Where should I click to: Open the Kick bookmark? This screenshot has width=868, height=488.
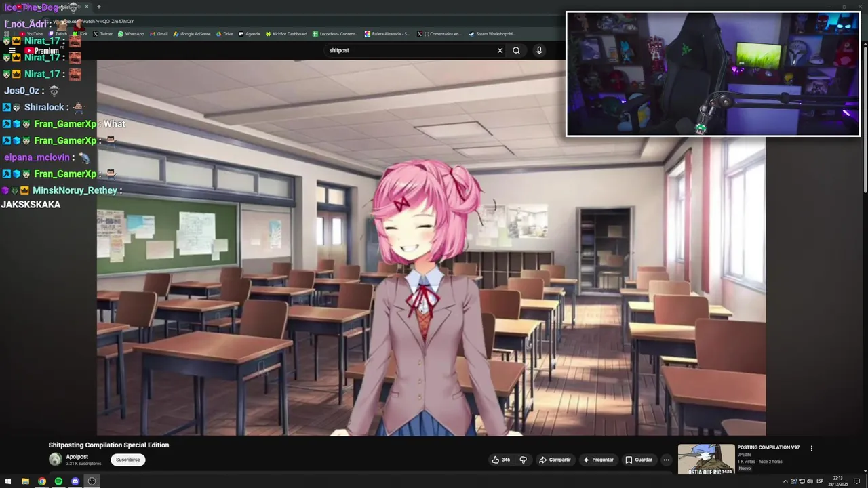click(80, 33)
